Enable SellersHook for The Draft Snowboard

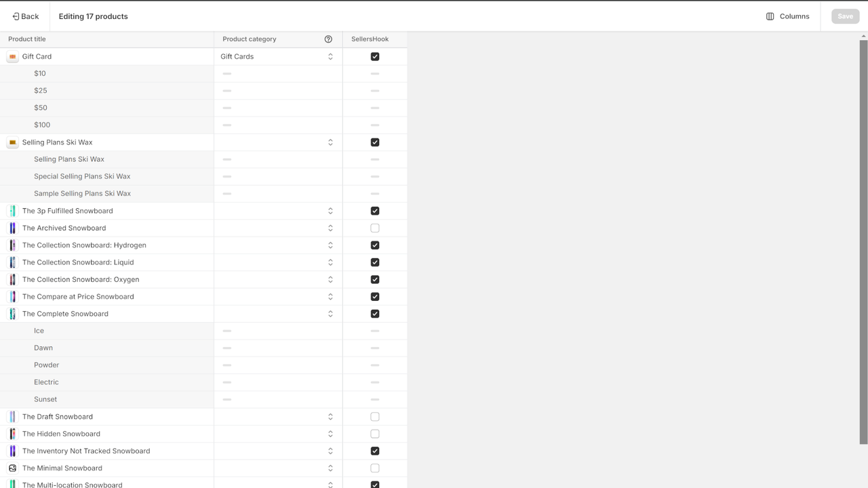pyautogui.click(x=375, y=417)
